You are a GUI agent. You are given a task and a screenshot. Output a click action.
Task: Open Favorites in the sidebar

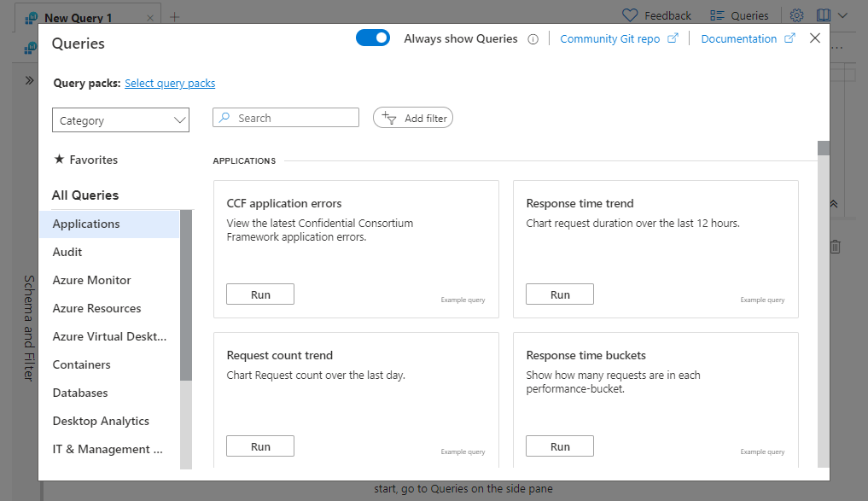pos(86,160)
